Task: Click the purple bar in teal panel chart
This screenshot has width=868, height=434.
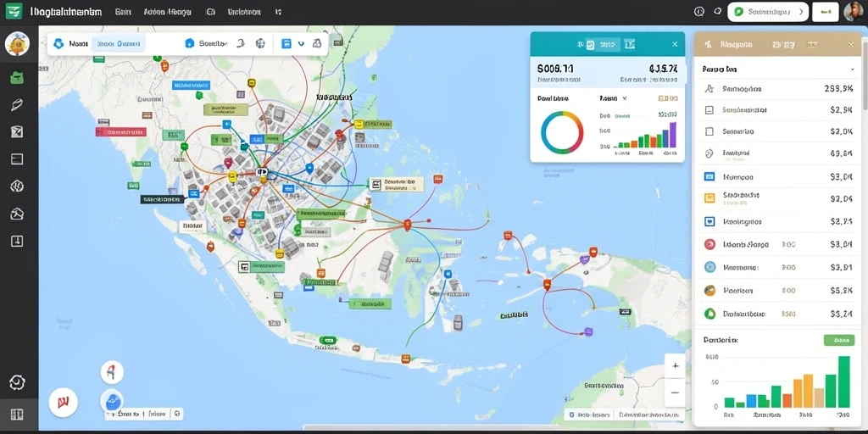Action: pyautogui.click(x=673, y=135)
